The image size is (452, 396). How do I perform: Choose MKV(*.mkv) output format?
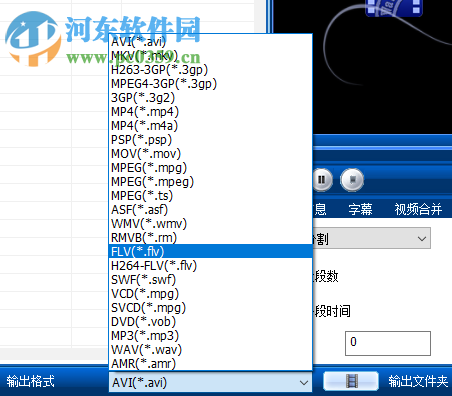point(210,56)
